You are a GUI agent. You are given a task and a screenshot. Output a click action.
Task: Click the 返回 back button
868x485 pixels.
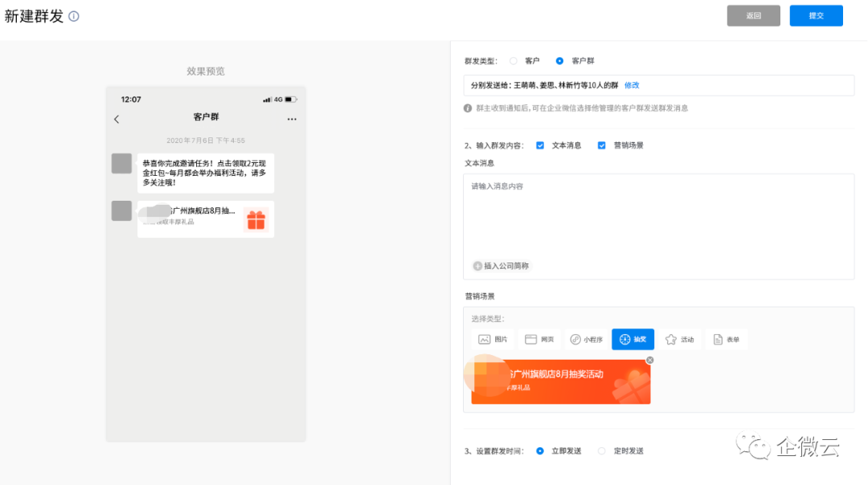click(753, 16)
